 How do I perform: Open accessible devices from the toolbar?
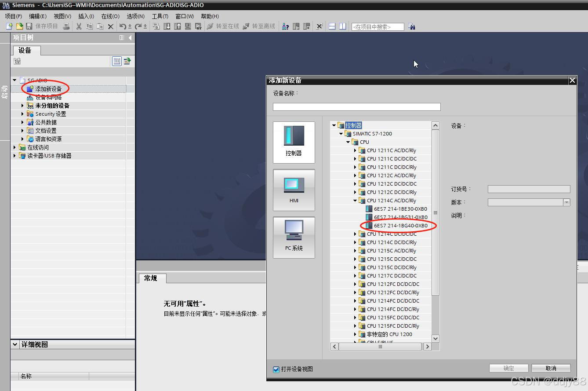pos(285,26)
